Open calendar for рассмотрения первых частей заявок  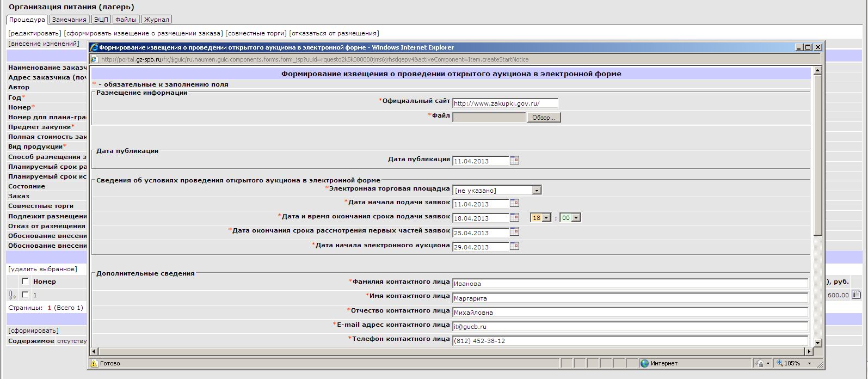(x=514, y=232)
